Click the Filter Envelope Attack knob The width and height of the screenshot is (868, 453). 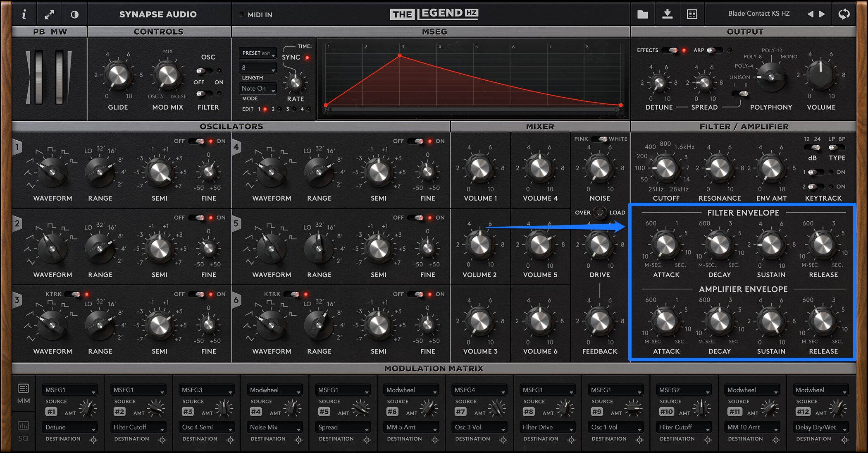(666, 244)
